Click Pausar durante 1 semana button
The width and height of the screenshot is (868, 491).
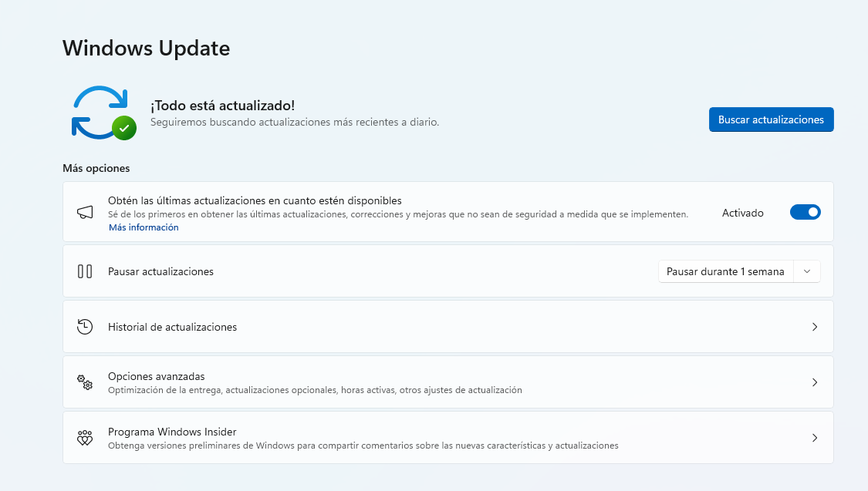coord(726,271)
